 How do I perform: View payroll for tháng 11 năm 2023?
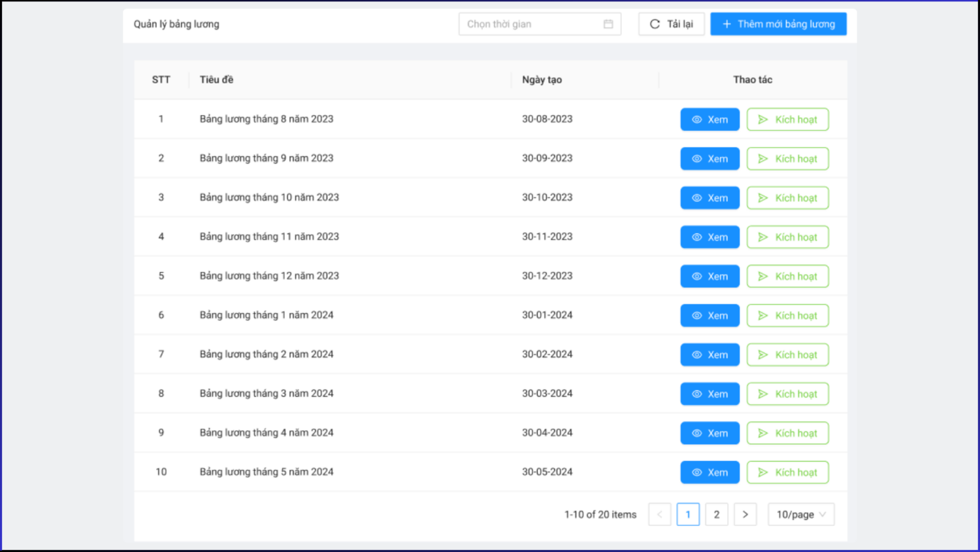coord(710,237)
